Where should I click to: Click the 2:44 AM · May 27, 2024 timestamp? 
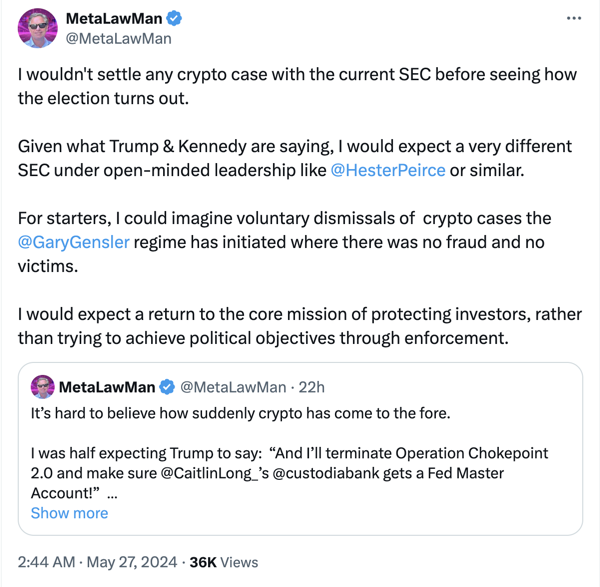coord(99,563)
